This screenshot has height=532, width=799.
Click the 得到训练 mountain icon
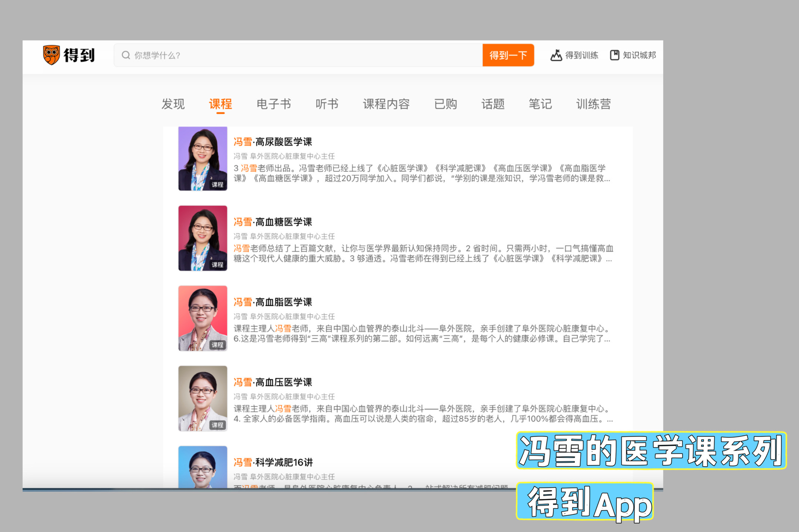pos(556,55)
